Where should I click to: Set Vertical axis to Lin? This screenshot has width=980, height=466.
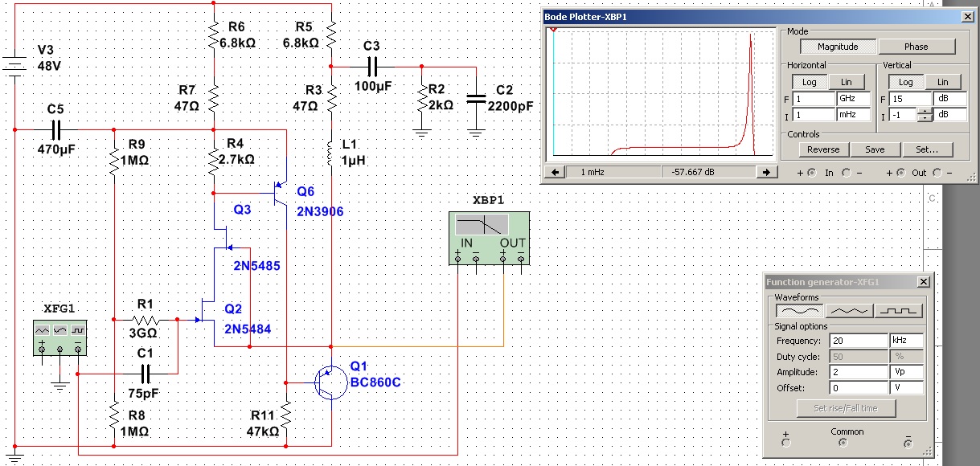point(942,82)
